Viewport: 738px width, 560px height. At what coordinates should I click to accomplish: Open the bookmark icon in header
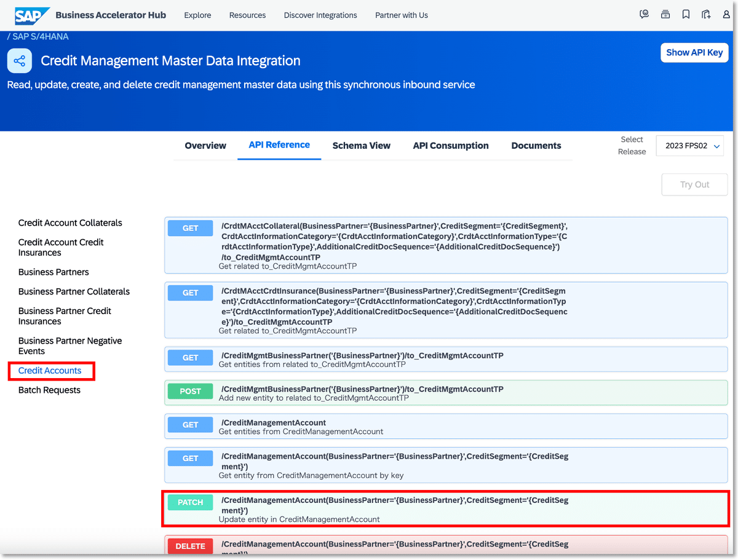pos(686,15)
